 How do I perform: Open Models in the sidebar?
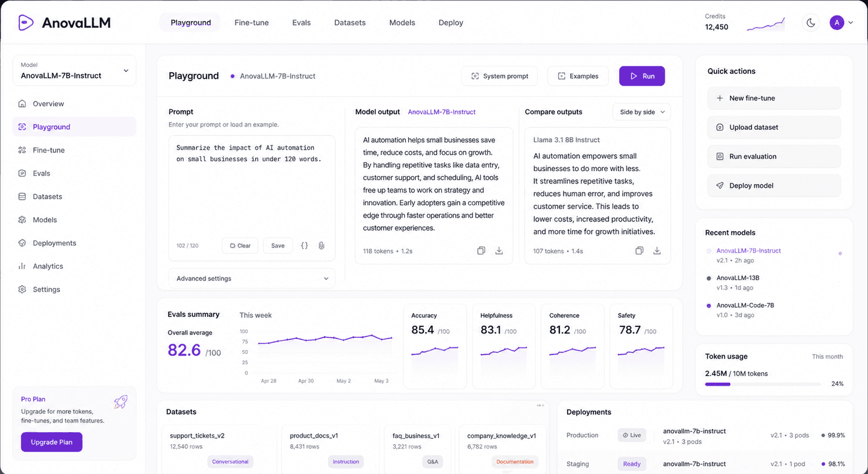point(74,220)
